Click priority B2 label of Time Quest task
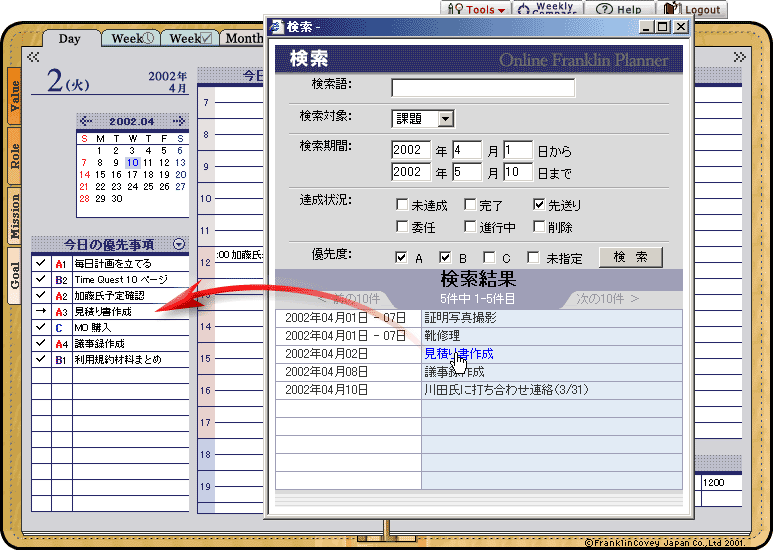 click(x=61, y=280)
